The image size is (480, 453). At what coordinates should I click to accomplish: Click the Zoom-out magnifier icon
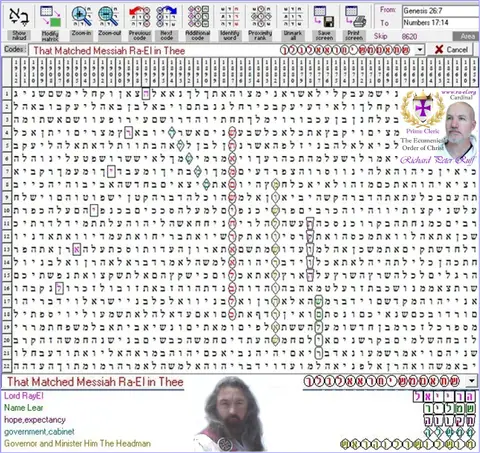(109, 17)
